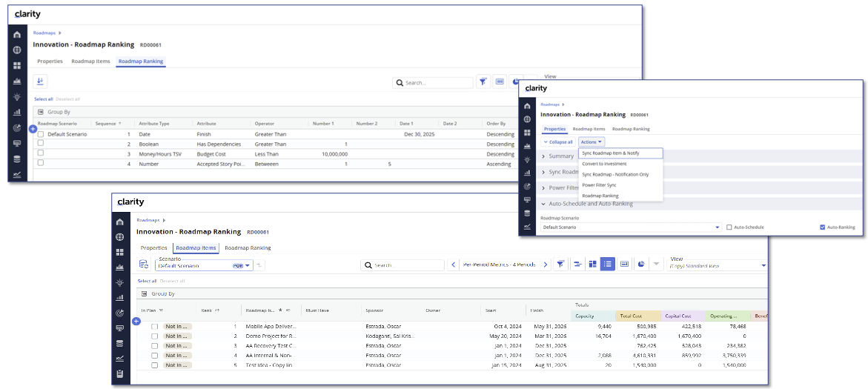Switch to the highlighted grid view icon
Viewport: 868px width, 389px height.
[607, 265]
